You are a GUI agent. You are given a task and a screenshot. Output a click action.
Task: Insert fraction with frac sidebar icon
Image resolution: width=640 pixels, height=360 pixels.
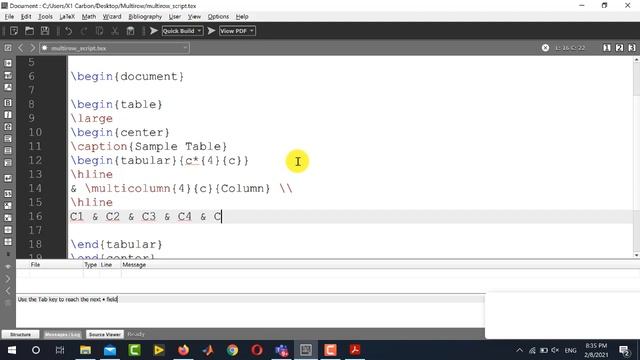pos(8,230)
